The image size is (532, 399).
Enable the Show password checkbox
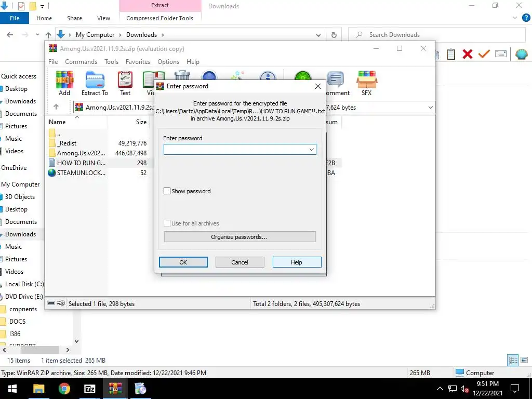point(167,191)
